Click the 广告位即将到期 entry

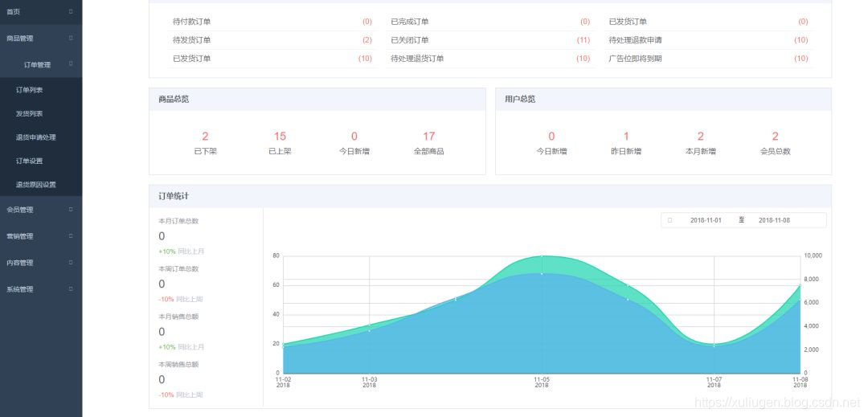tap(635, 59)
